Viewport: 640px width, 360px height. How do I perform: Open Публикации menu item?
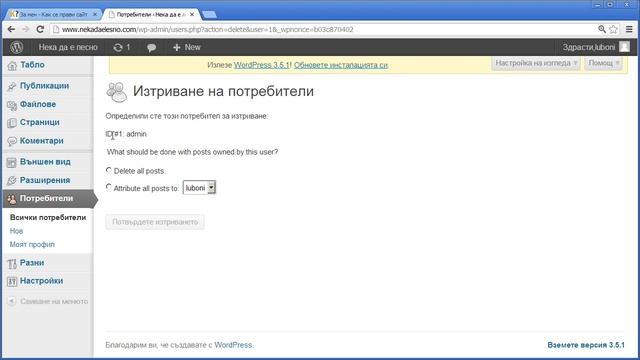(44, 86)
